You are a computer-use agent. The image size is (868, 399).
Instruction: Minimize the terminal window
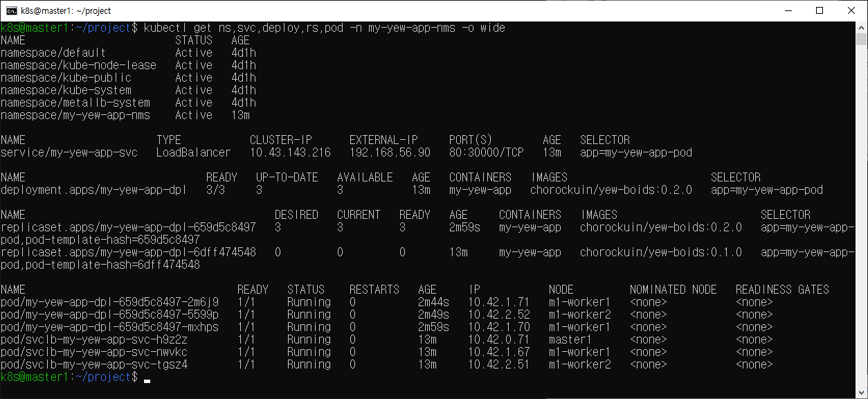coord(787,10)
